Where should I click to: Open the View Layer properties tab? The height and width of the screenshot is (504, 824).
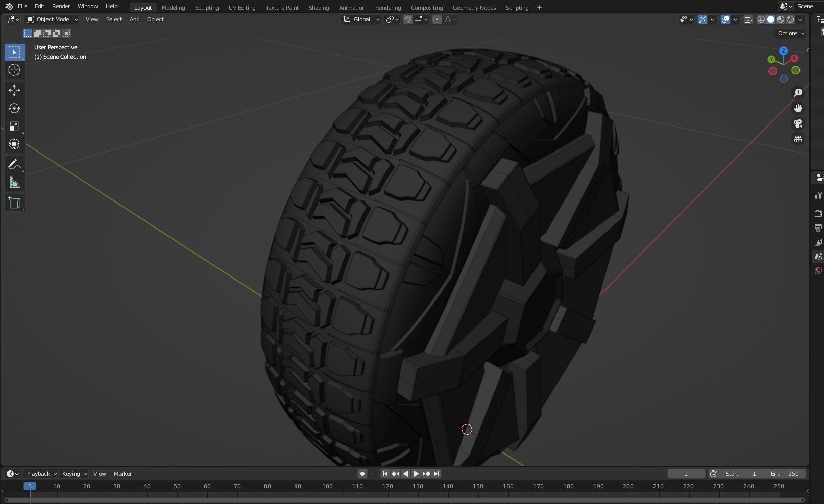pyautogui.click(x=818, y=242)
